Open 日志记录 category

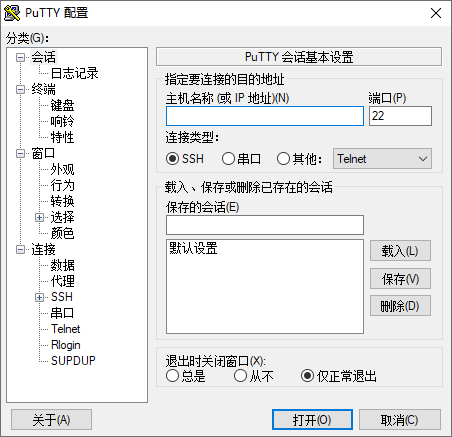(74, 73)
